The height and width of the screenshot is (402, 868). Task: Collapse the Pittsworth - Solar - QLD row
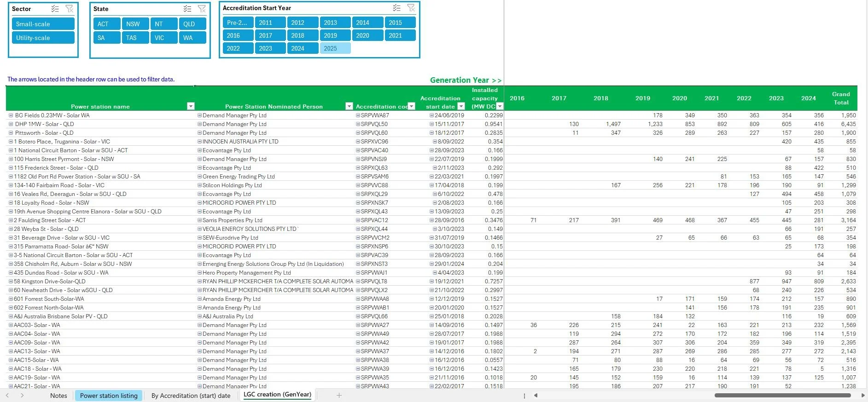(x=11, y=133)
